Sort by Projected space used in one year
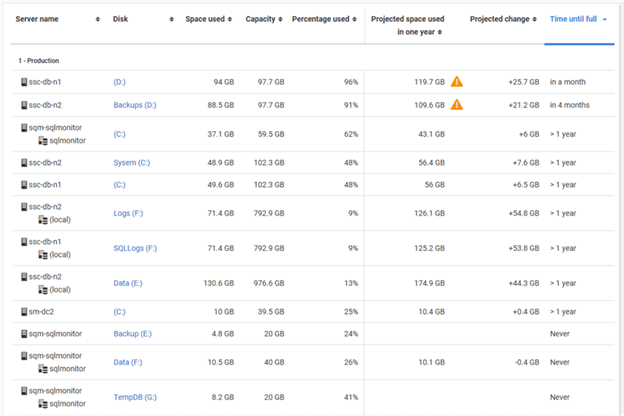The height and width of the screenshot is (416, 624). click(x=408, y=25)
